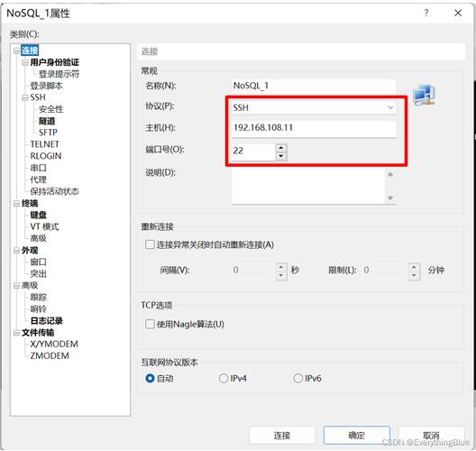476x451 pixels.
Task: Select 突出 under appearance
Action: (x=38, y=273)
